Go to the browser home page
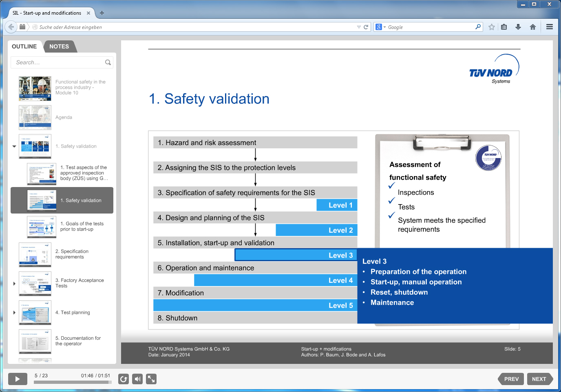 coord(532,27)
